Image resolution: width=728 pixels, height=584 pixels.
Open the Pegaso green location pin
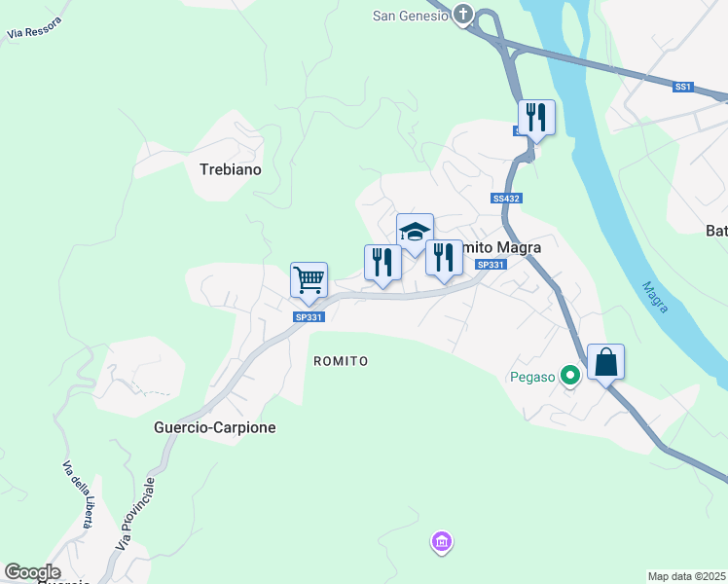570,376
